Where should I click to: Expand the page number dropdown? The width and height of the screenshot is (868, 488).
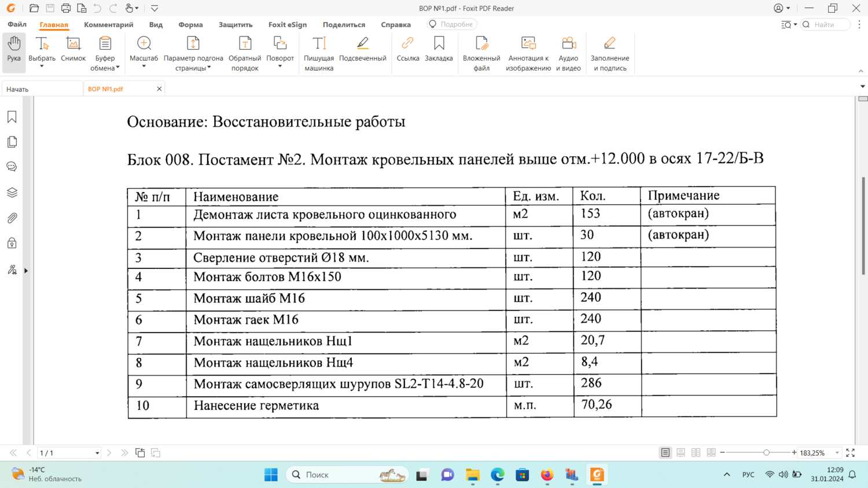tap(97, 453)
